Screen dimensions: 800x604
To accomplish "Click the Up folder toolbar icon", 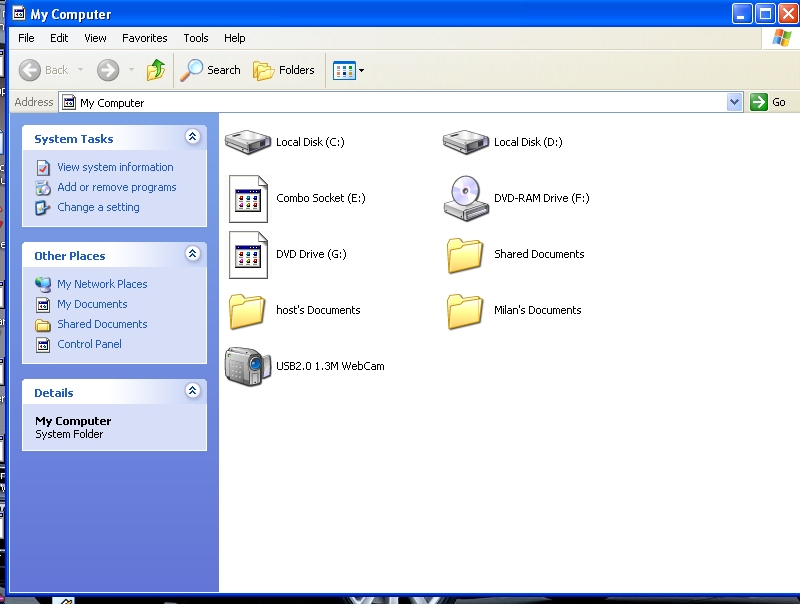I will (x=156, y=70).
